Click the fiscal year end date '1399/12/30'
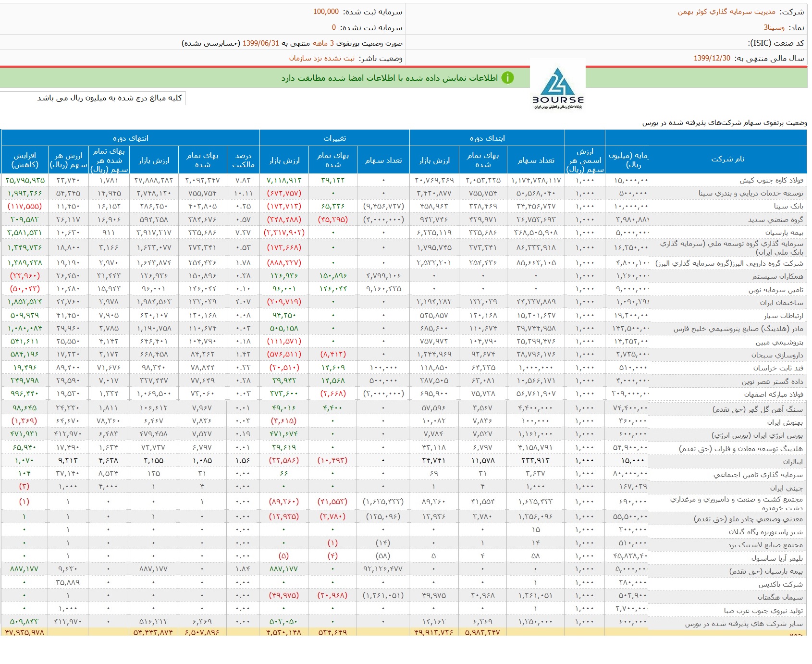This screenshot has height=664, width=812. tap(712, 58)
